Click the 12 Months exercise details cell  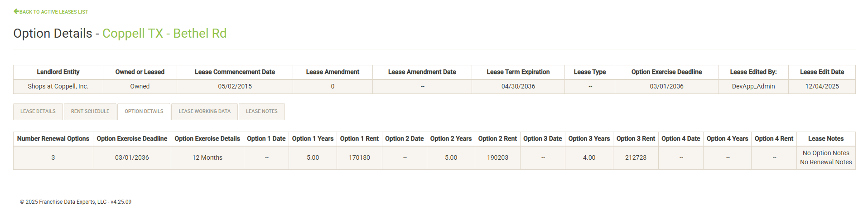(207, 158)
